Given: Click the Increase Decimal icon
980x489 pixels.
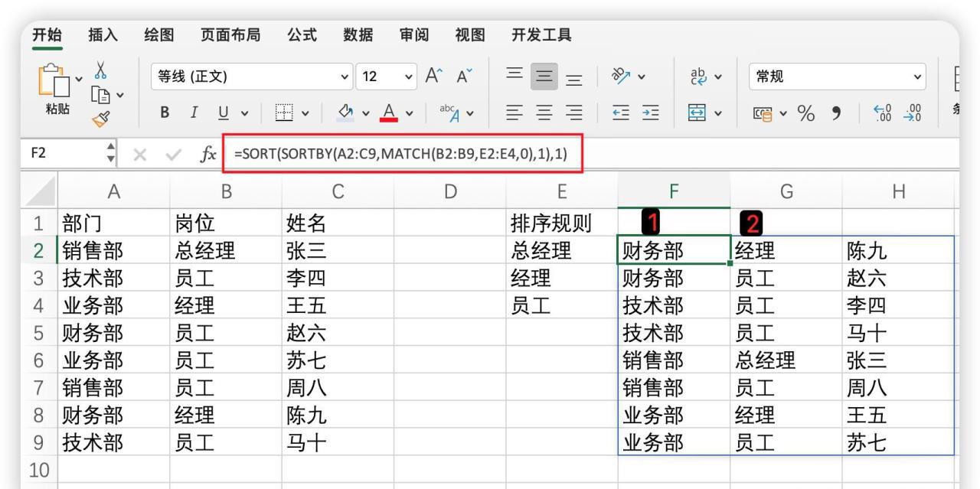Looking at the screenshot, I should [x=883, y=115].
